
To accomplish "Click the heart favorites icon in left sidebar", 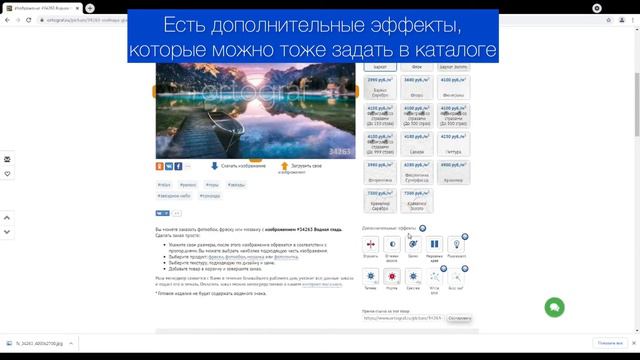I will [x=7, y=173].
